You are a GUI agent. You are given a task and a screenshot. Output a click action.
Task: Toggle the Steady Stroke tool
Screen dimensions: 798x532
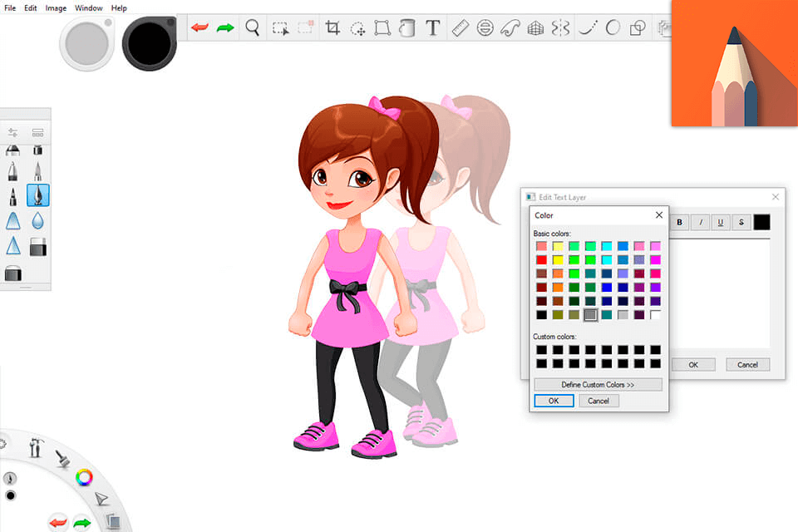point(588,28)
